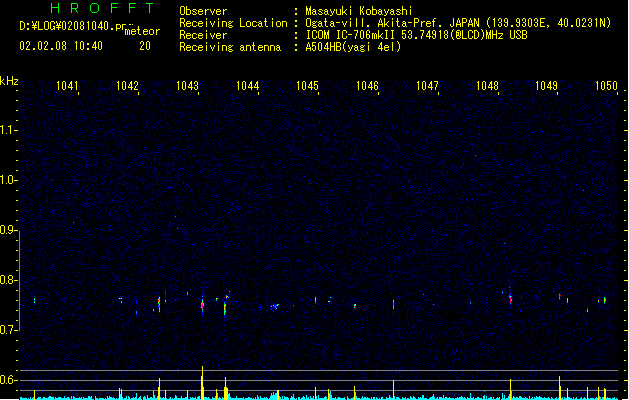Click the 1043 time axis marker

(187, 85)
